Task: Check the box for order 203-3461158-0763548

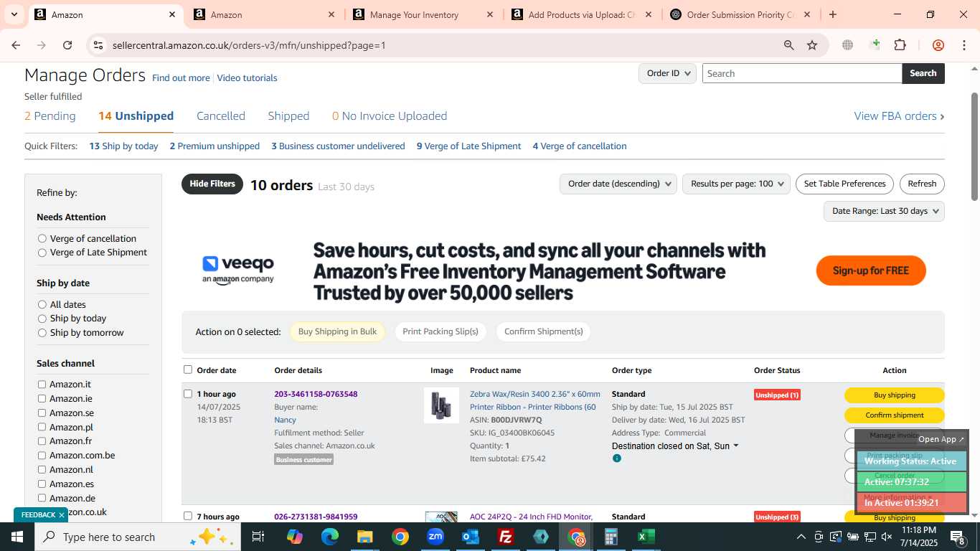Action: [188, 394]
